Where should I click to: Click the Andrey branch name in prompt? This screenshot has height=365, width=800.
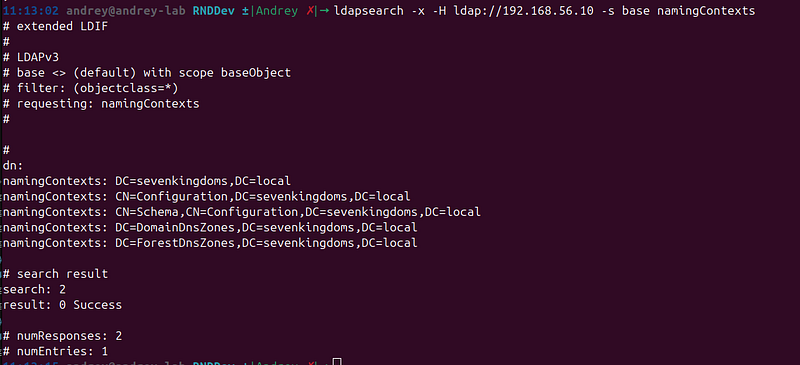(x=277, y=11)
